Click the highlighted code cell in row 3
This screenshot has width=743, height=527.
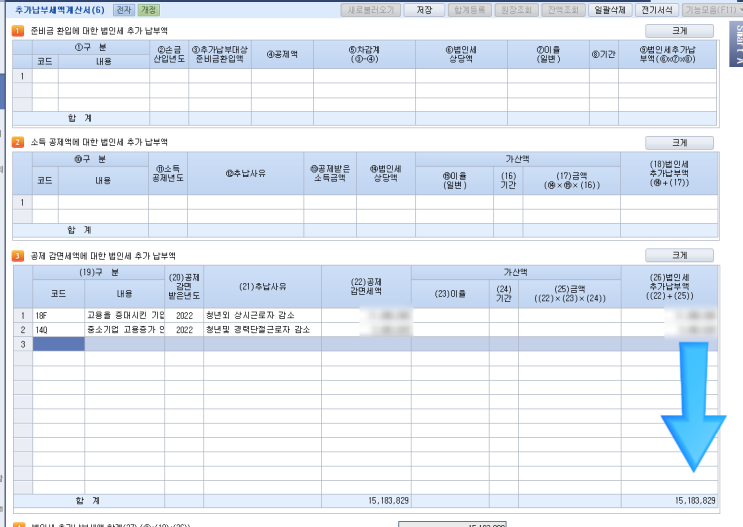[59, 344]
